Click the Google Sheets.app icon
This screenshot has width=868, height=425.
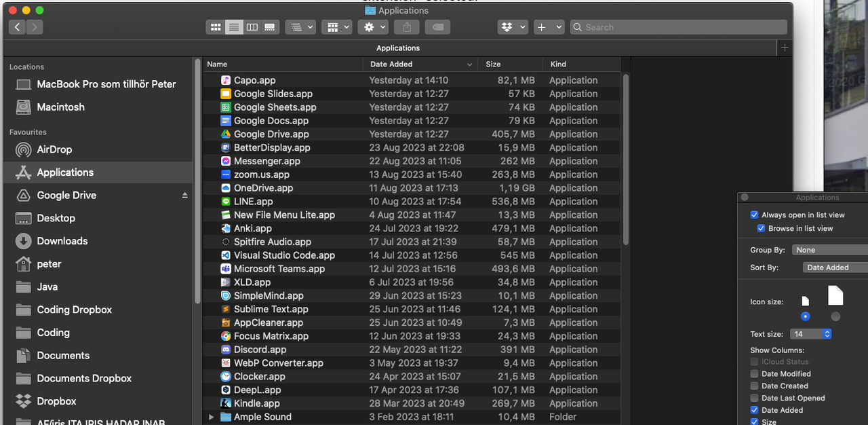[226, 107]
